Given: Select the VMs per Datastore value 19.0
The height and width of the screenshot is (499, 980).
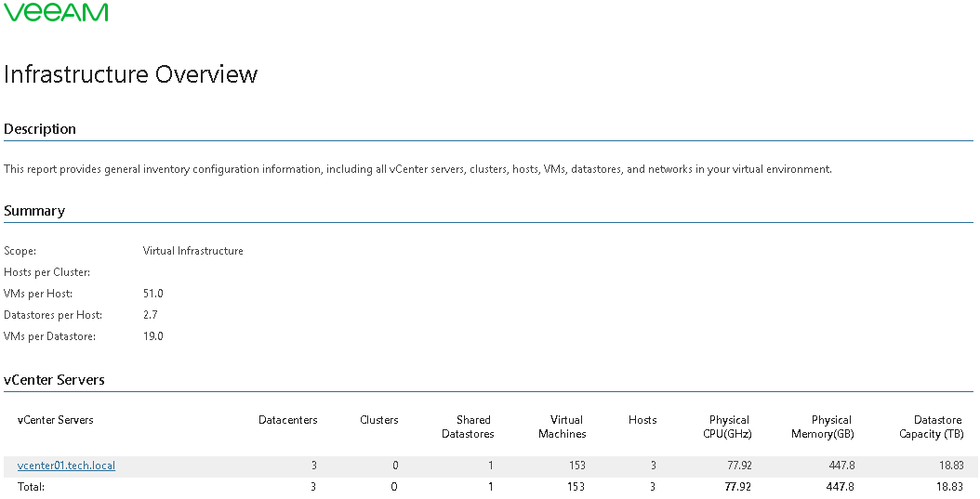Looking at the screenshot, I should [153, 335].
